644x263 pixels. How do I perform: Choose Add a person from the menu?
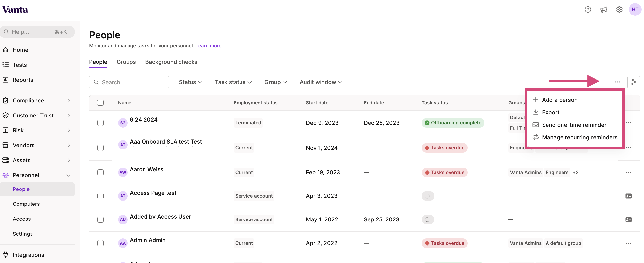(x=574, y=100)
